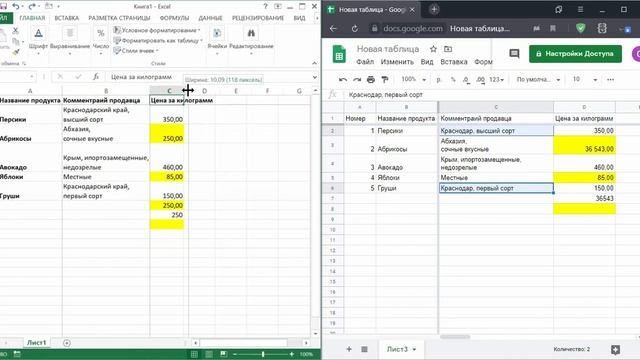Select the Лист1 sheet tab in Excel

36,343
